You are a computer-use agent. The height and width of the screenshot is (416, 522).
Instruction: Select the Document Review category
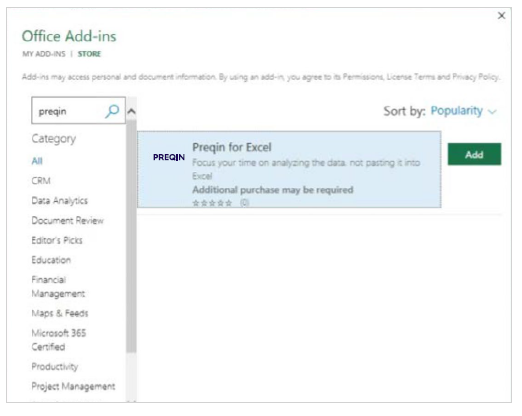coord(68,220)
